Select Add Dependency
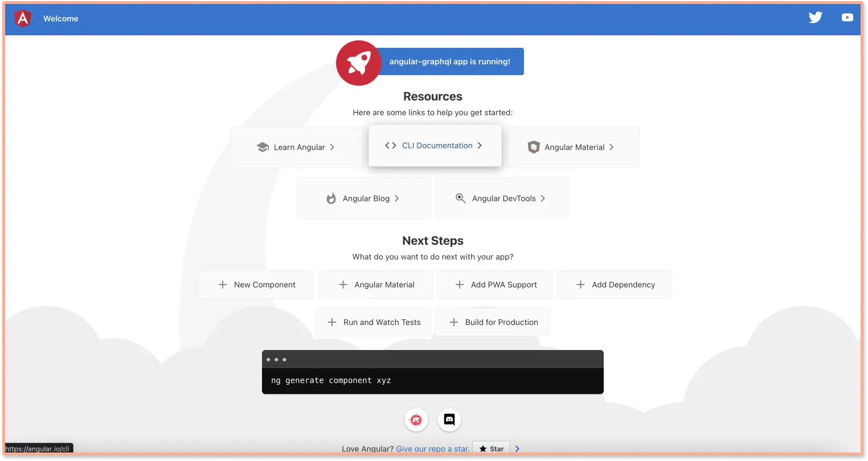Screen dimensions: 868x461 [x=615, y=285]
